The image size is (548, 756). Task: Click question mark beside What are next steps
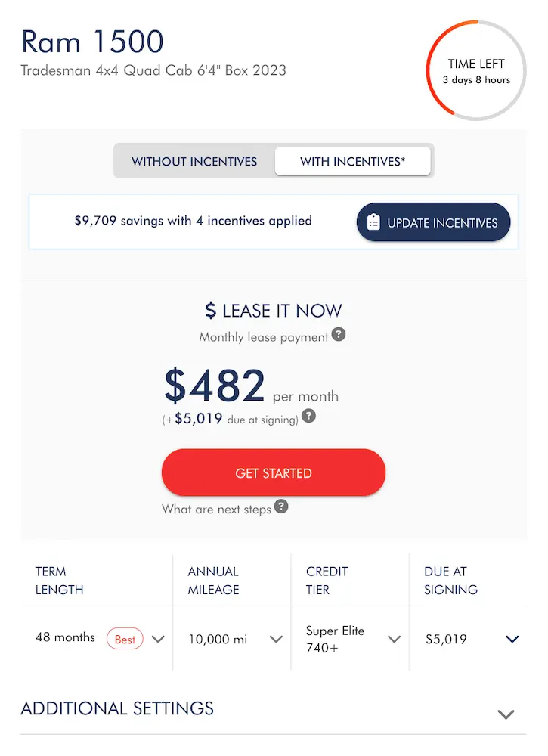pyautogui.click(x=281, y=507)
